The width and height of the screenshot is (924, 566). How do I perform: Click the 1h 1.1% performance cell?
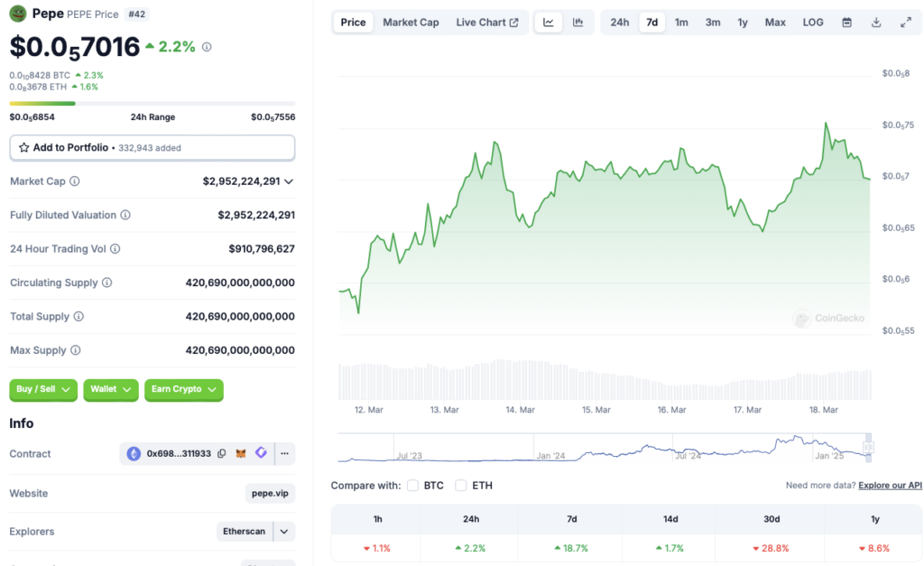click(377, 548)
